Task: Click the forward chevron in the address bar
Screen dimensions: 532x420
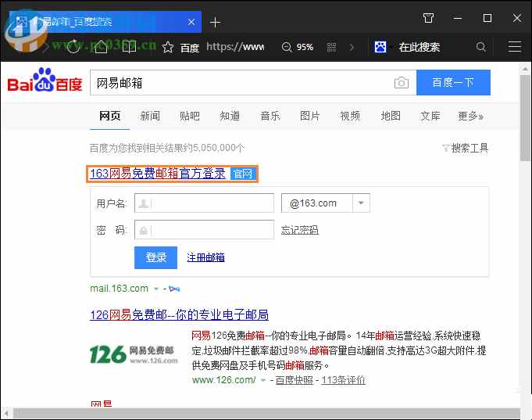Action: click(352, 47)
